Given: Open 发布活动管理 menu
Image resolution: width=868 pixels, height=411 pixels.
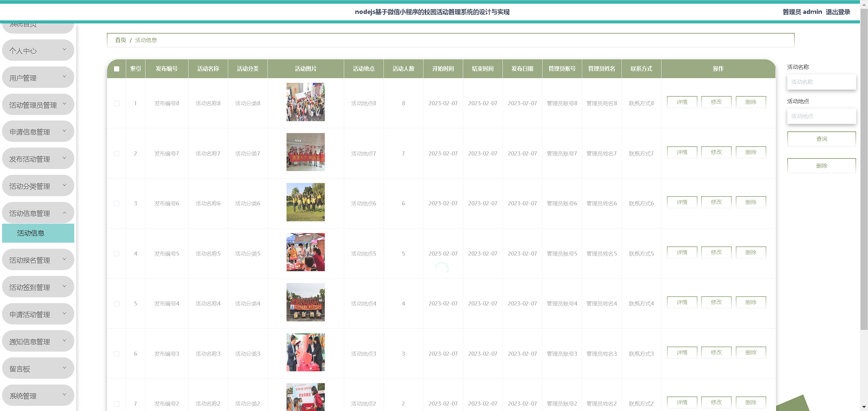Looking at the screenshot, I should (x=38, y=159).
